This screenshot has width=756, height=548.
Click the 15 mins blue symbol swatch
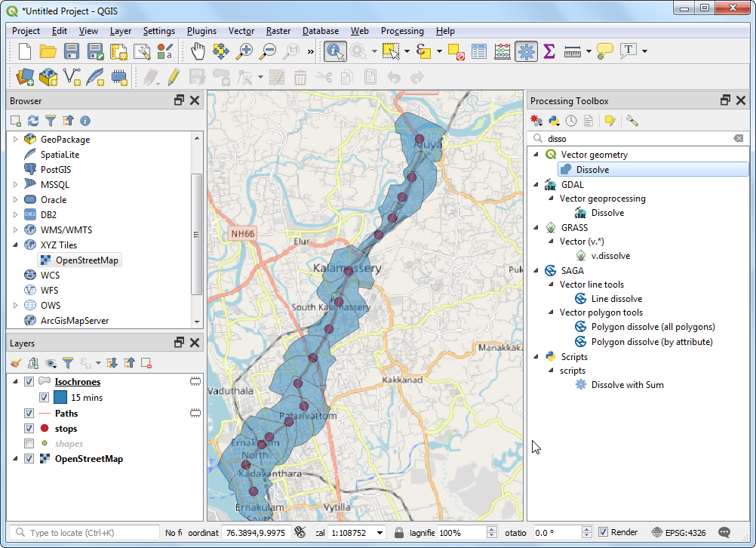pos(60,398)
